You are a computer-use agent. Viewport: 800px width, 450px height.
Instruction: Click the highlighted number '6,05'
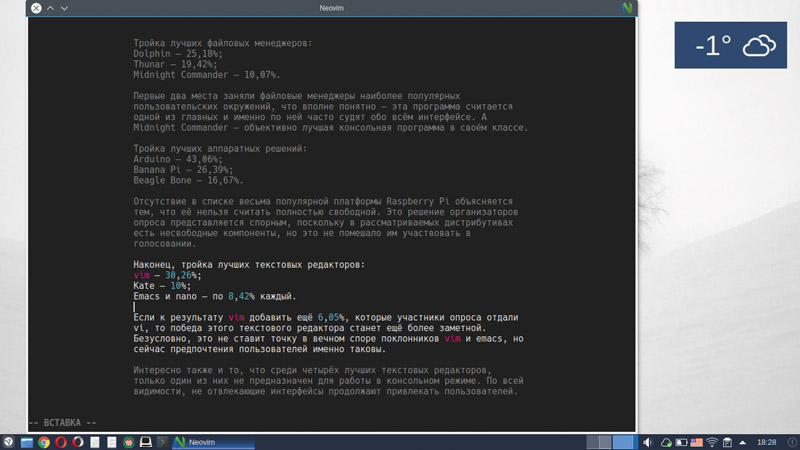point(328,317)
